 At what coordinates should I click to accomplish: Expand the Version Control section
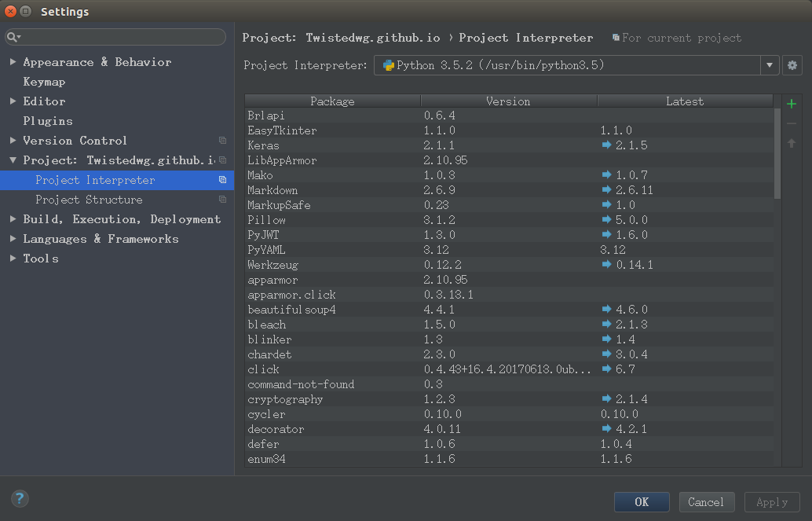pos(13,141)
